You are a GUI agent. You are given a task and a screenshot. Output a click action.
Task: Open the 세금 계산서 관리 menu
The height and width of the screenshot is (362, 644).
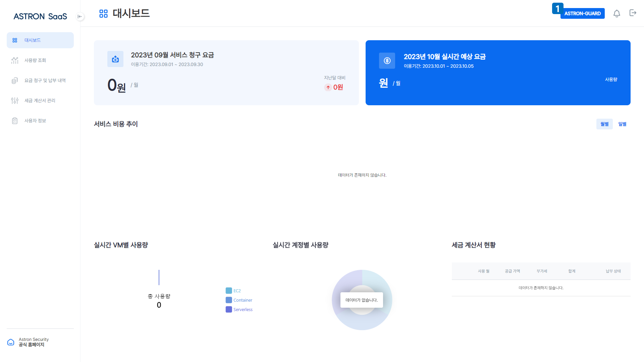(40, 101)
